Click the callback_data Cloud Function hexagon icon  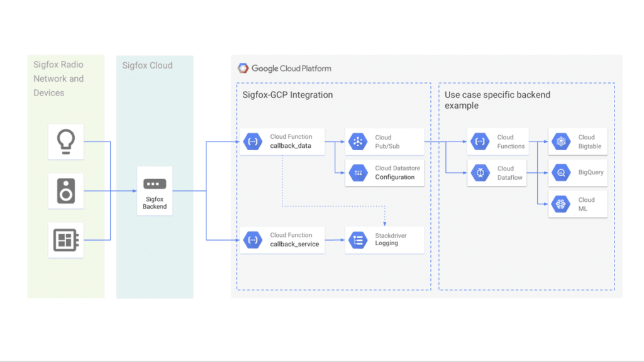tap(253, 141)
